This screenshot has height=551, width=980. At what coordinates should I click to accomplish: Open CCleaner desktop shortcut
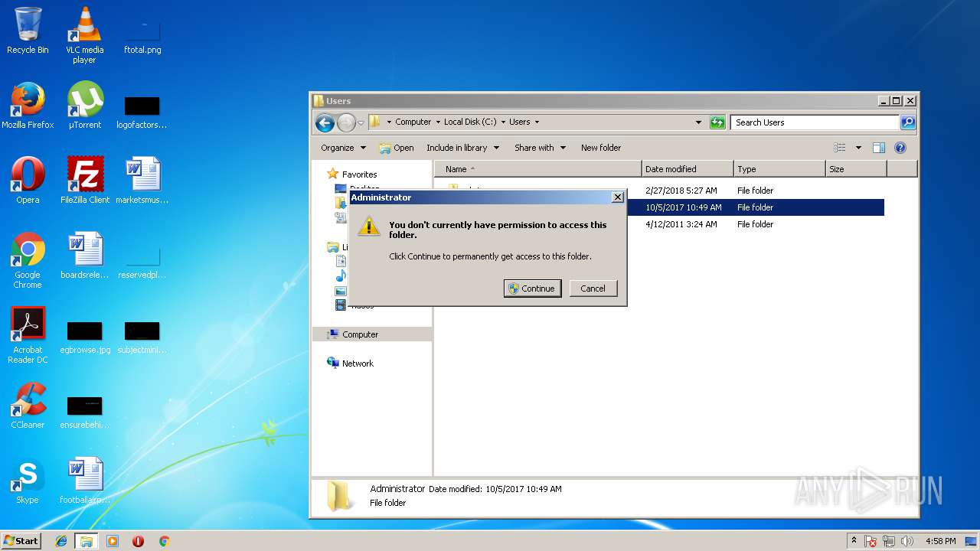click(28, 406)
